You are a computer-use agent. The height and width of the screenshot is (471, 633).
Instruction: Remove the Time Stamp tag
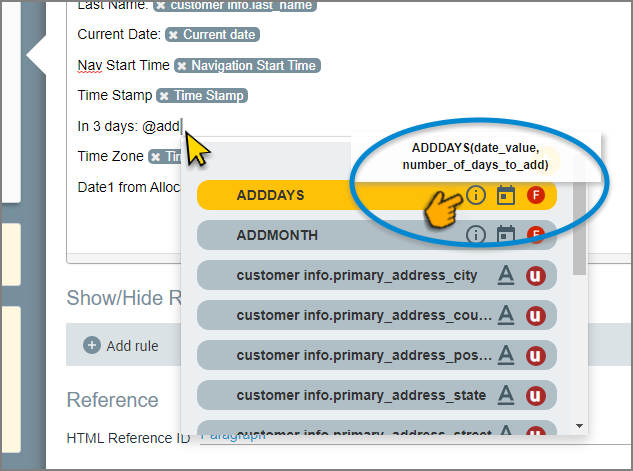click(164, 96)
